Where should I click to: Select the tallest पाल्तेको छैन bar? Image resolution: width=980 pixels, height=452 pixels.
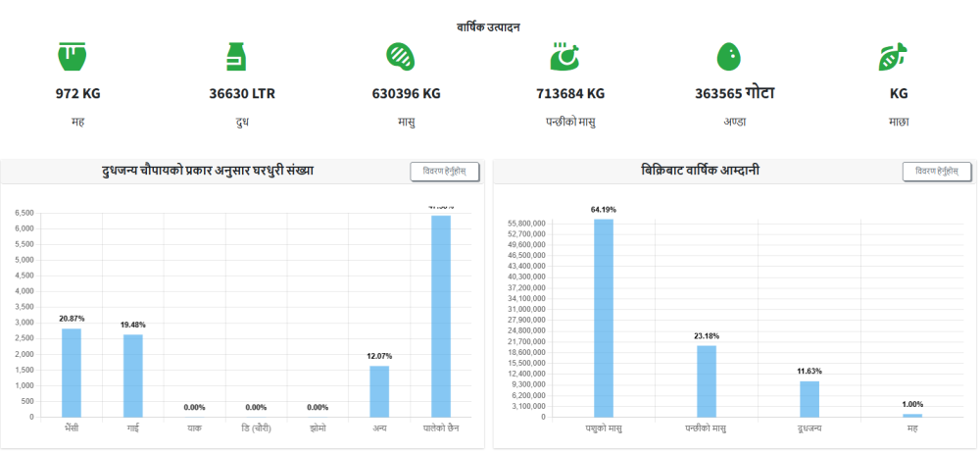tap(441, 316)
